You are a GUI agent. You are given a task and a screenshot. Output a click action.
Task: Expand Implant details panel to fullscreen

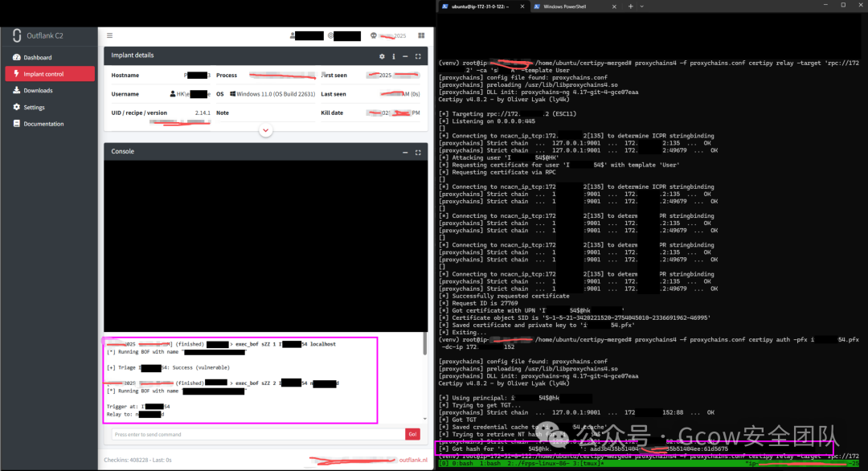418,56
